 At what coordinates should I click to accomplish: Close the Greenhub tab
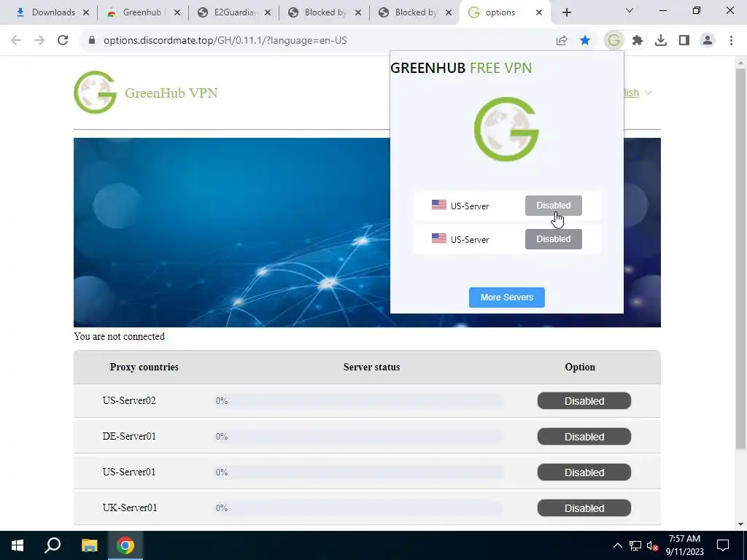tap(177, 13)
